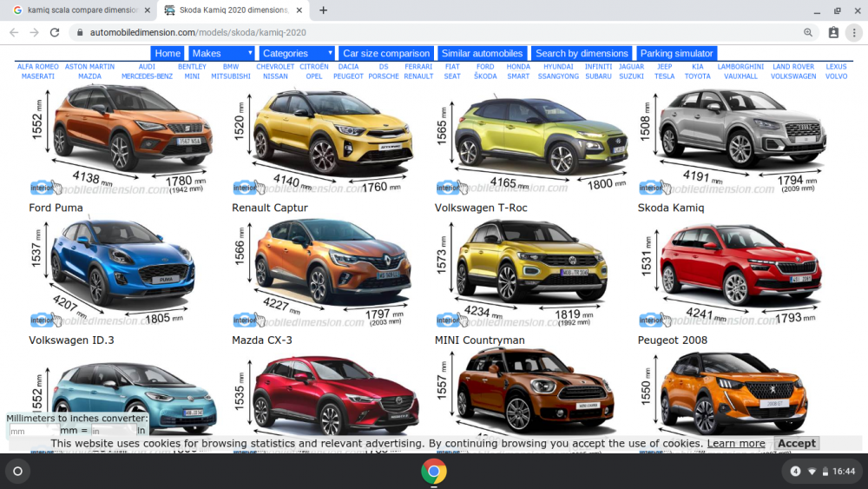The image size is (868, 489).
Task: Open Similar automobiles menu item
Action: [482, 53]
